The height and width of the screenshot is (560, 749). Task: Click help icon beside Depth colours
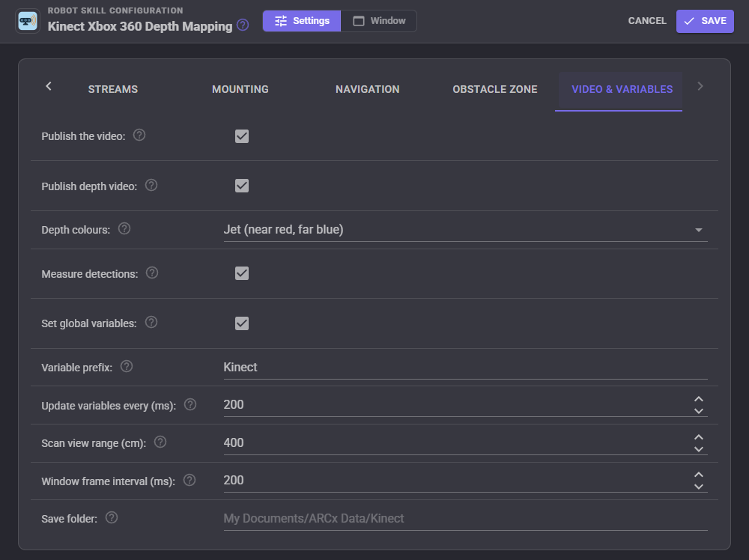point(124,228)
